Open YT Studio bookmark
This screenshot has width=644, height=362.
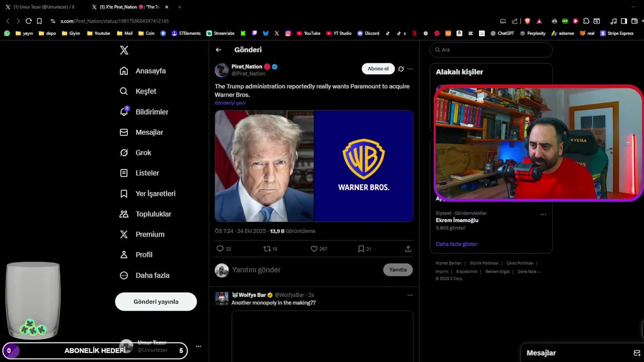[x=339, y=33]
